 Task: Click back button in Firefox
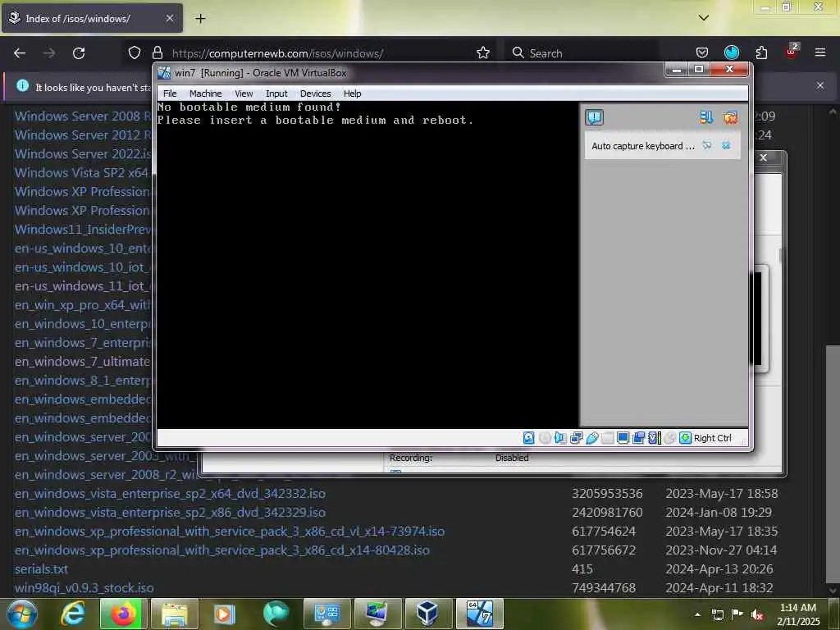[20, 52]
